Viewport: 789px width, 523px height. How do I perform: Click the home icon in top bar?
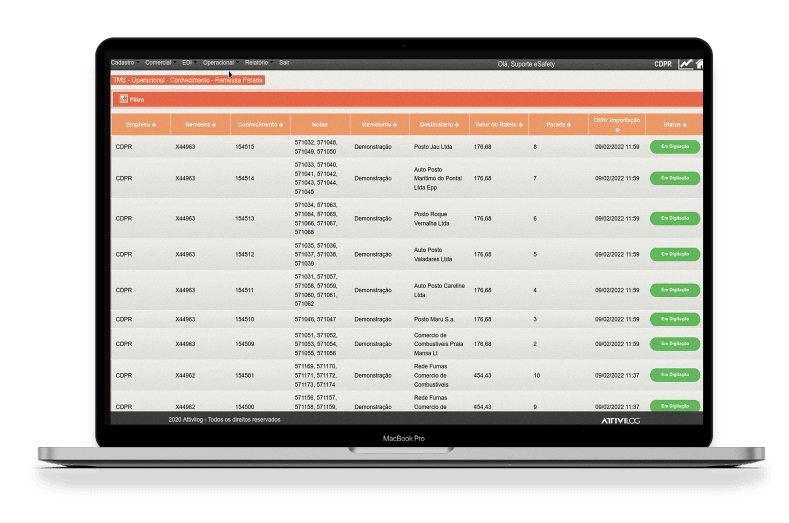point(699,64)
